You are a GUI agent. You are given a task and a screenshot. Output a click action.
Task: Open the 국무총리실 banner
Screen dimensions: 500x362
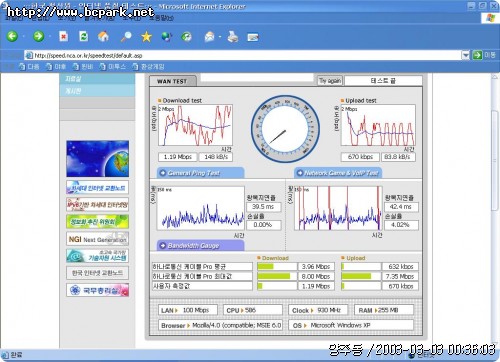(x=97, y=290)
